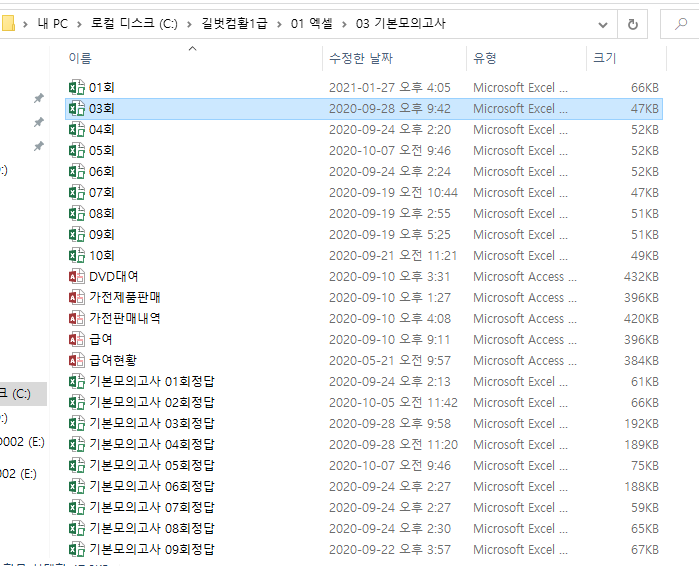
Task: Click the Excel icon of file 01회
Action: (x=76, y=88)
